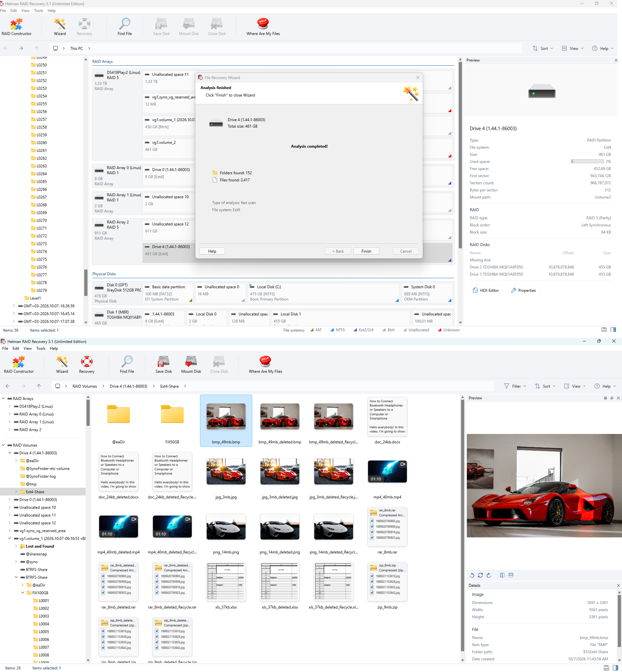Rotate the preview image counterclockwise
This screenshot has width=622, height=672.
(x=472, y=575)
